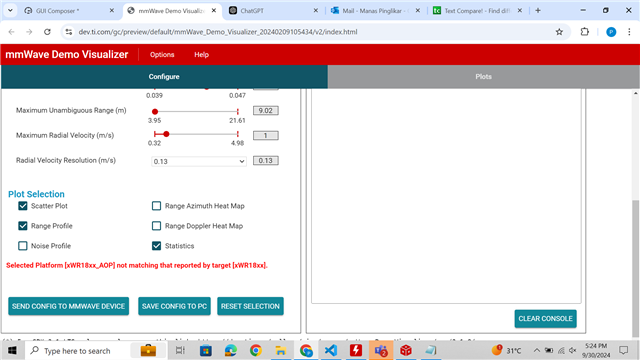Click the Windows taskbar search box
Viewport: 640px width, 360px height.
[x=96, y=350]
